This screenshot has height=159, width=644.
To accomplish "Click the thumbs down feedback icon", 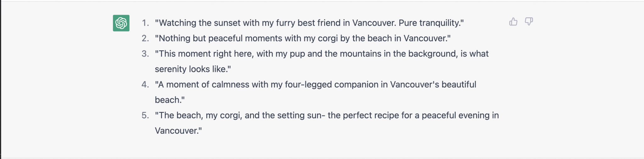I will [529, 22].
